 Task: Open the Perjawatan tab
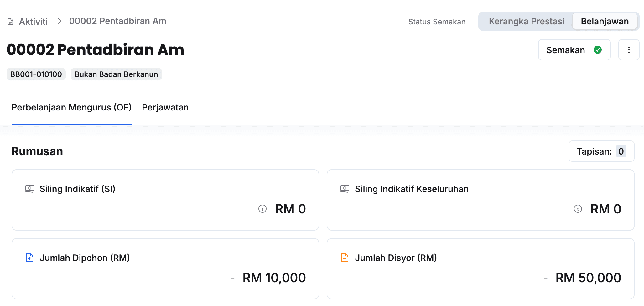165,107
